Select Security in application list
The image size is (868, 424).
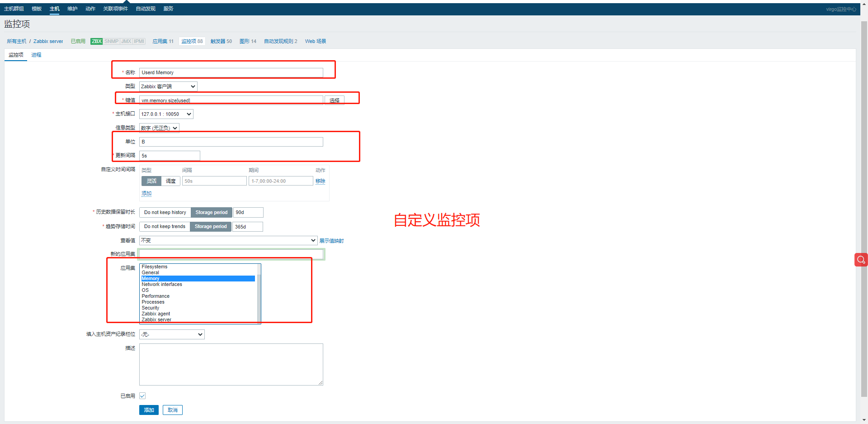(198, 308)
